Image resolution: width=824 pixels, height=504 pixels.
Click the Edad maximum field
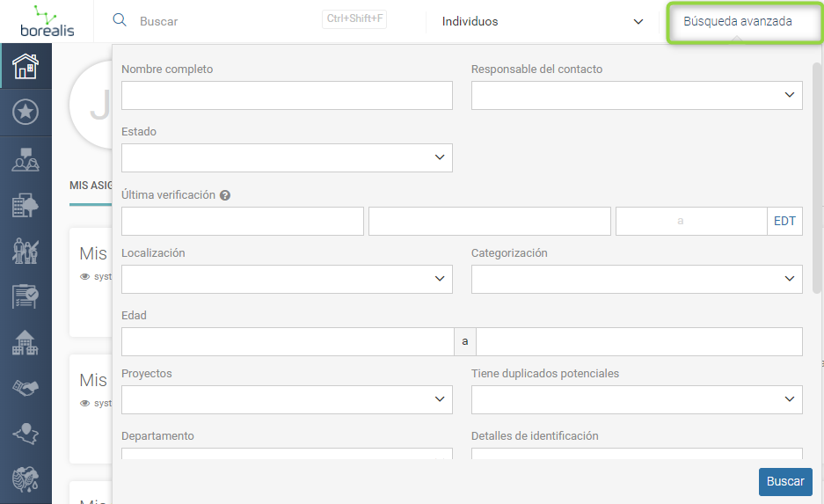pyautogui.click(x=639, y=341)
